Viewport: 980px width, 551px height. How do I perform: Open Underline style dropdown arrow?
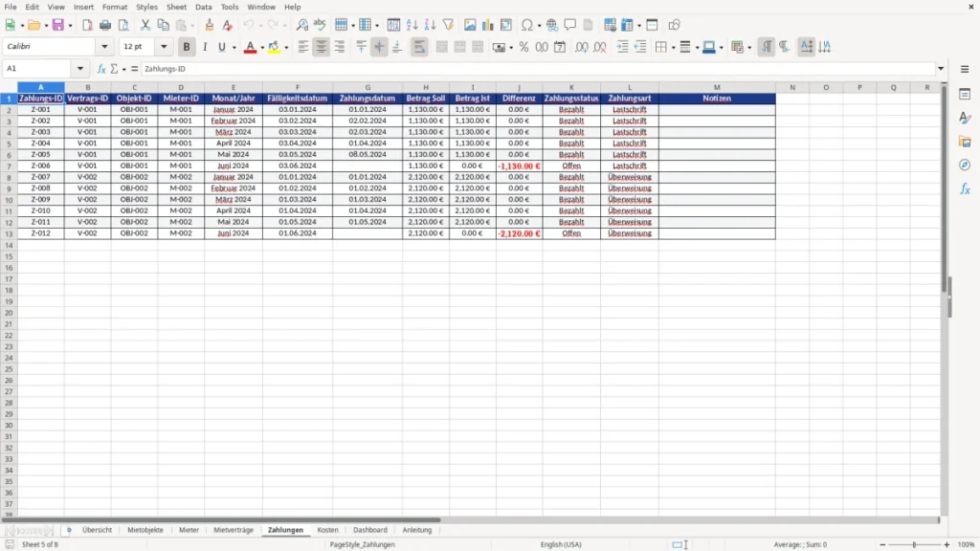[x=234, y=48]
